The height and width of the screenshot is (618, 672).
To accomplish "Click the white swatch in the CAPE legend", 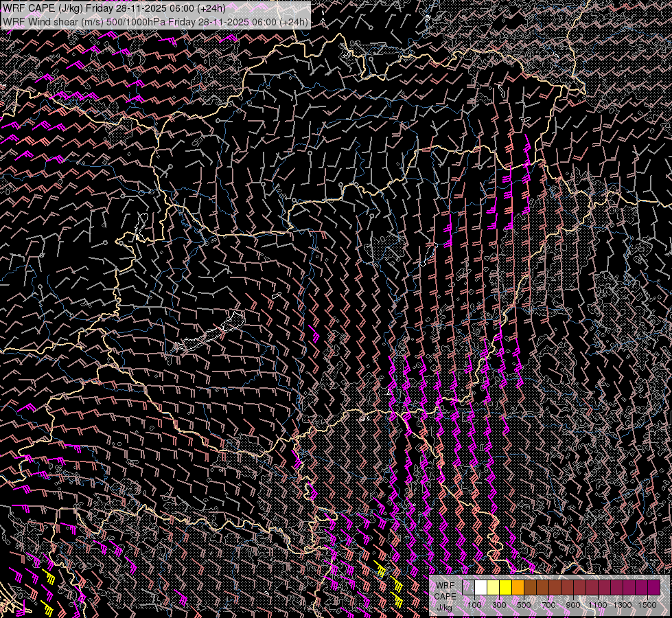I will 480,587.
